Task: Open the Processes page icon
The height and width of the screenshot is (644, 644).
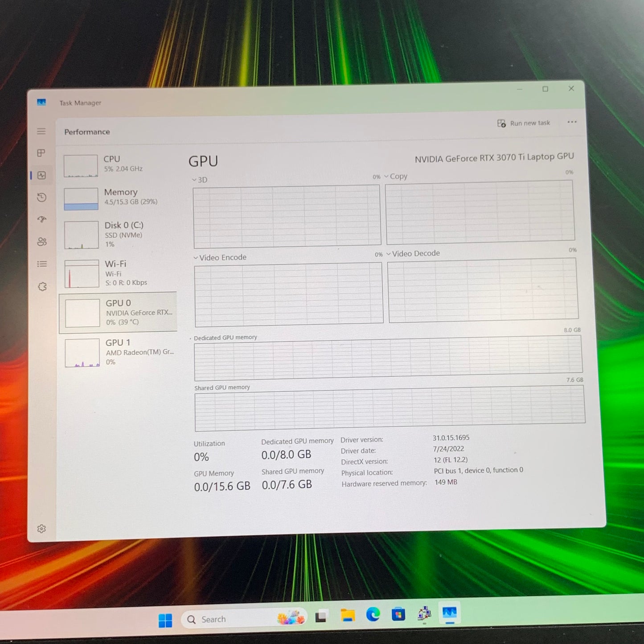Action: (41, 153)
